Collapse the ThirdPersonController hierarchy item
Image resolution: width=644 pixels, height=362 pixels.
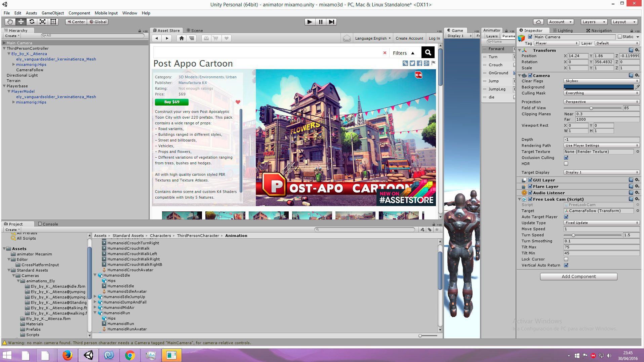4,48
